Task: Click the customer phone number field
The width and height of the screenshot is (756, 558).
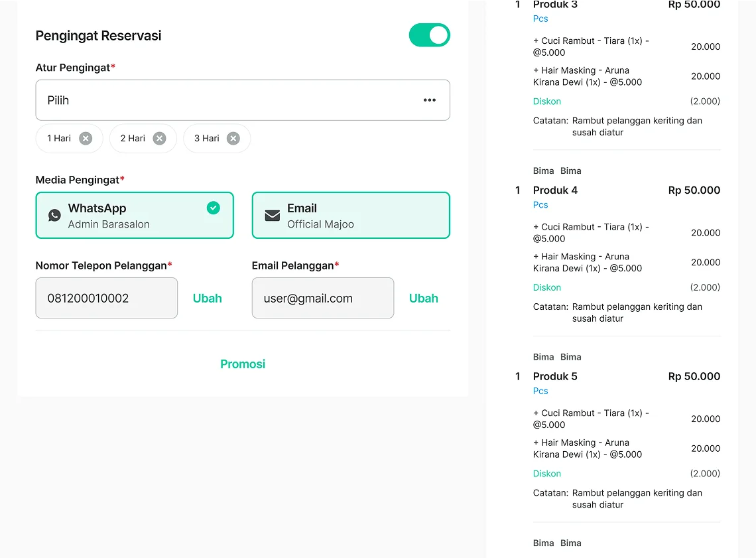Action: point(106,299)
